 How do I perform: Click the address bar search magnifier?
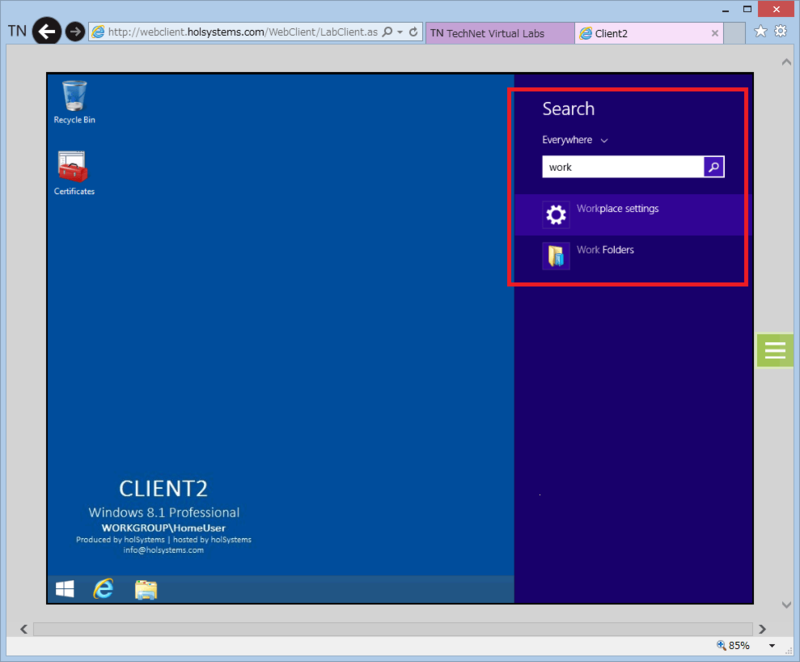pos(388,32)
